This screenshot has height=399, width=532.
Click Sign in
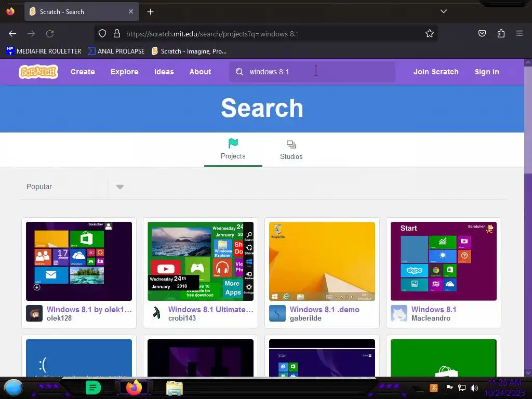tap(487, 72)
